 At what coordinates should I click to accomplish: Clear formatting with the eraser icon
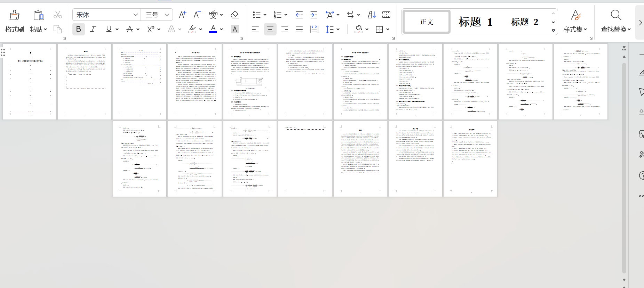(234, 15)
